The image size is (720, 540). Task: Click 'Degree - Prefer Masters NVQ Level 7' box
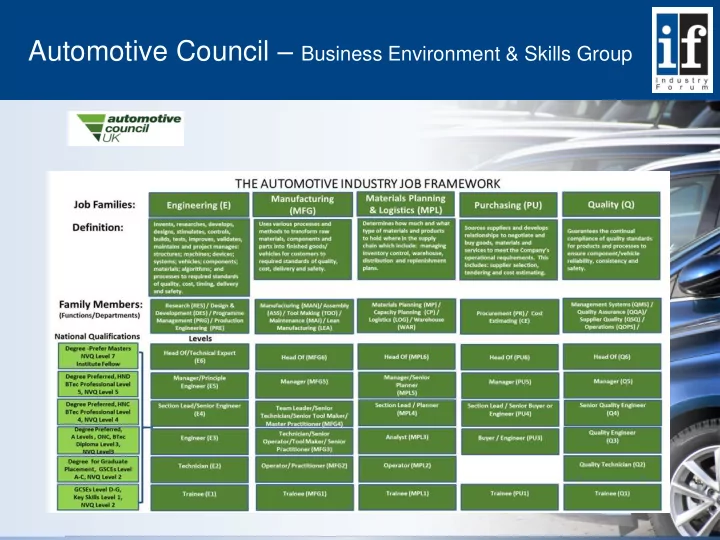pos(98,356)
